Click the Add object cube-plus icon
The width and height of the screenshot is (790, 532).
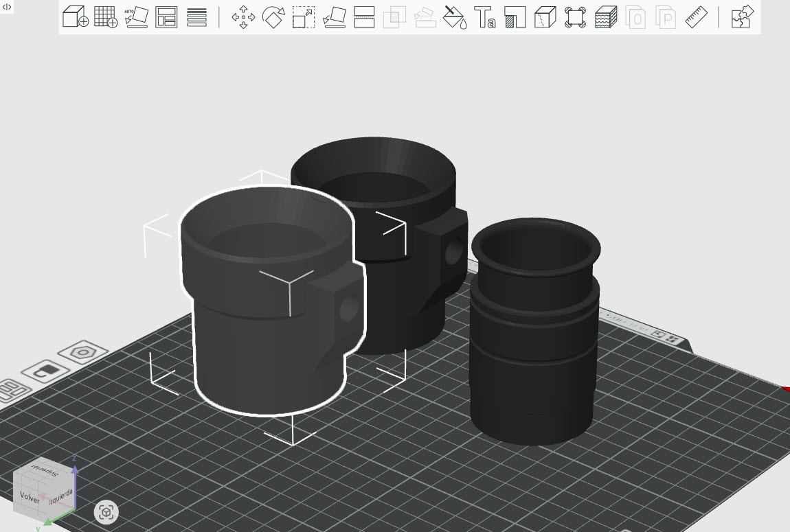(x=76, y=17)
